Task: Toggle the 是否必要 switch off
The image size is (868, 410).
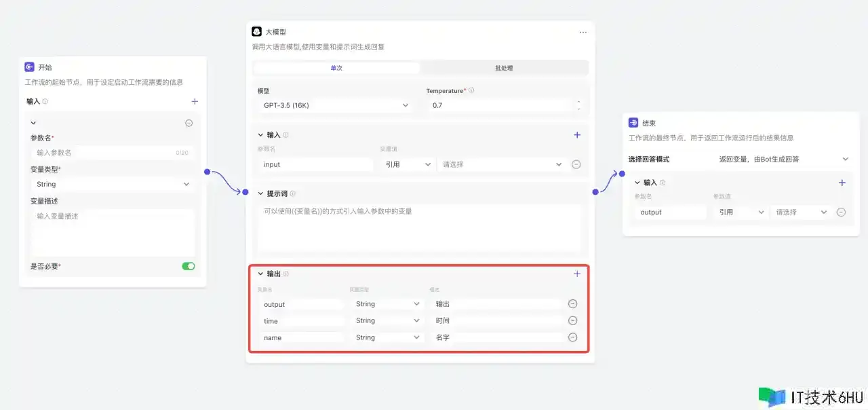Action: click(x=189, y=266)
